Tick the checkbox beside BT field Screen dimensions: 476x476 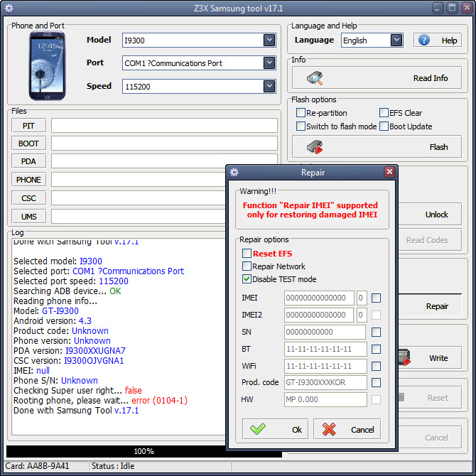(376, 349)
